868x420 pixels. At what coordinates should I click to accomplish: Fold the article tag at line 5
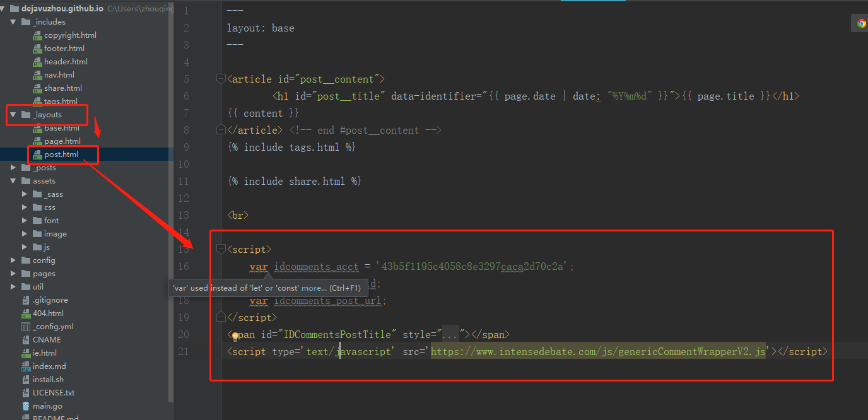tap(221, 79)
